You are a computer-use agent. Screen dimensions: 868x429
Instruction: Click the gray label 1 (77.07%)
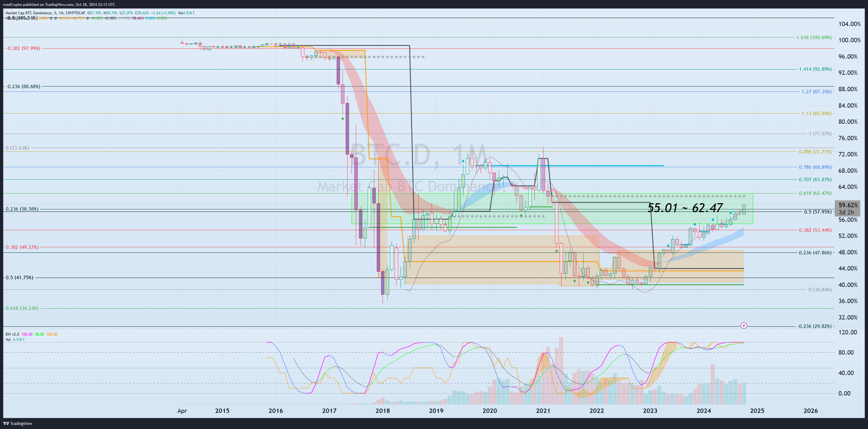tap(820, 134)
